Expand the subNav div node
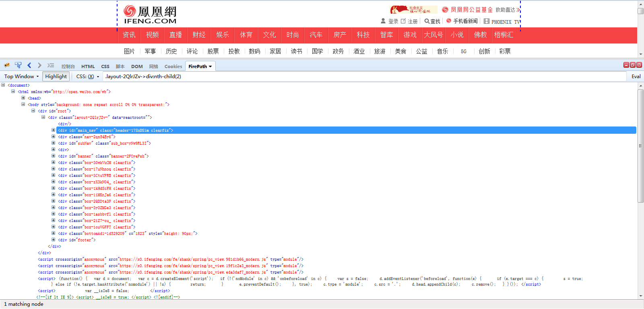 [53, 143]
